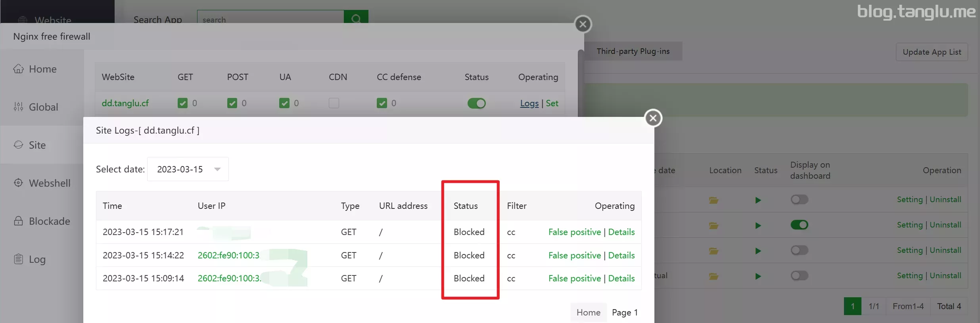Click the Update App List button
The width and height of the screenshot is (980, 323).
pos(932,52)
